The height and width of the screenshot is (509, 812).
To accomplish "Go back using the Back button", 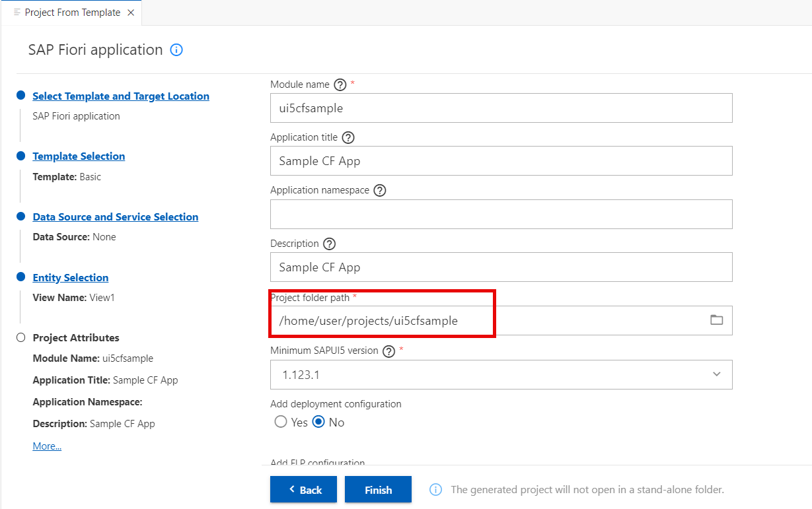I will click(x=303, y=489).
